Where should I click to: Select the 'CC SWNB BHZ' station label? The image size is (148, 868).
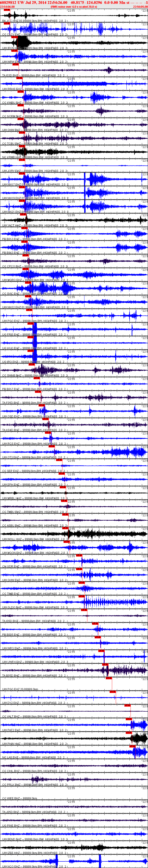pos(12,375)
